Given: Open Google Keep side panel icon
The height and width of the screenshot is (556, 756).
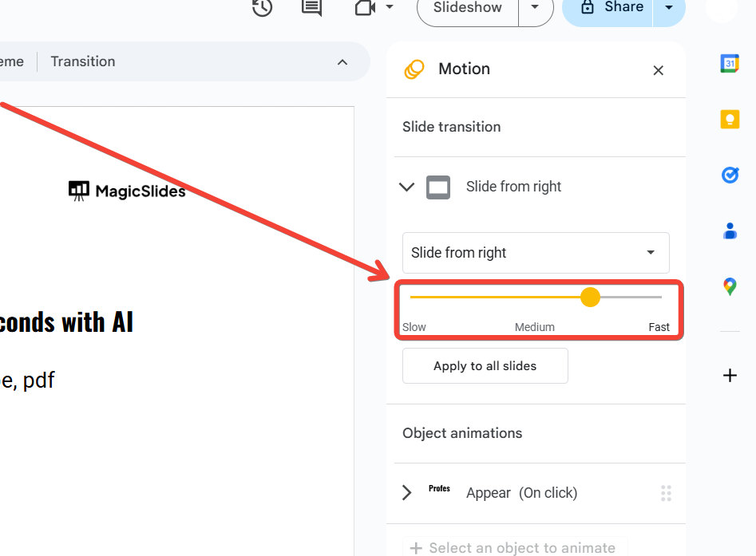Looking at the screenshot, I should tap(730, 119).
